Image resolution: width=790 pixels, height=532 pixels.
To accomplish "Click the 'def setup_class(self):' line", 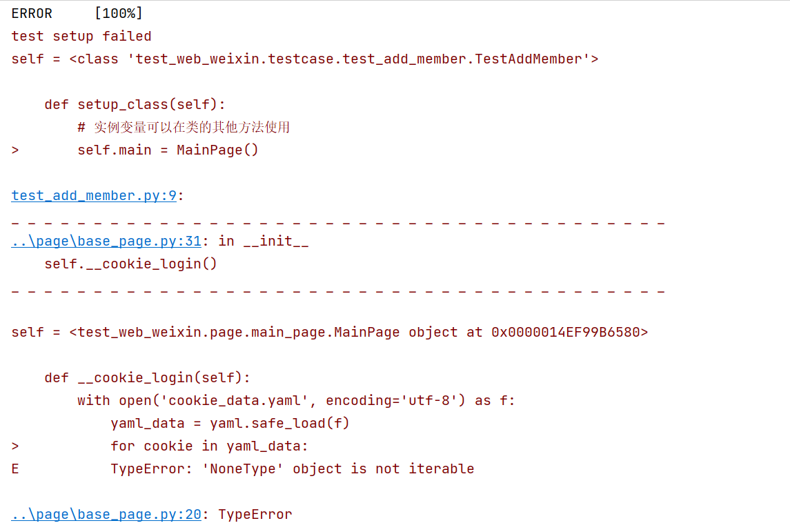I will pyautogui.click(x=135, y=105).
